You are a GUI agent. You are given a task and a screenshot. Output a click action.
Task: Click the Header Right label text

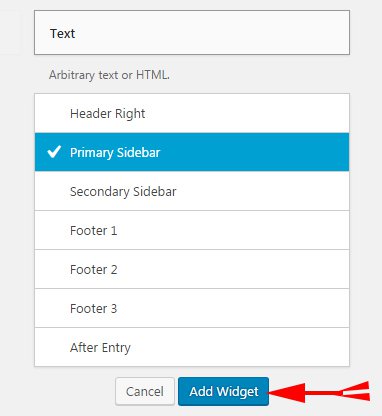click(107, 114)
